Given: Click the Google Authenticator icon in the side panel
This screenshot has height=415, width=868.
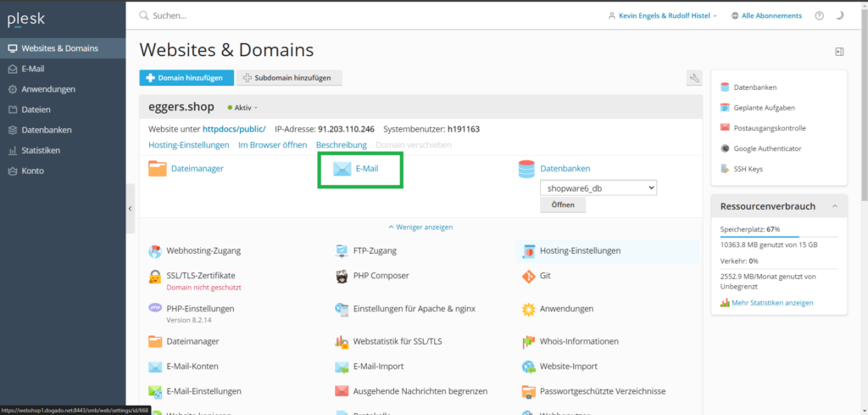Looking at the screenshot, I should 725,149.
